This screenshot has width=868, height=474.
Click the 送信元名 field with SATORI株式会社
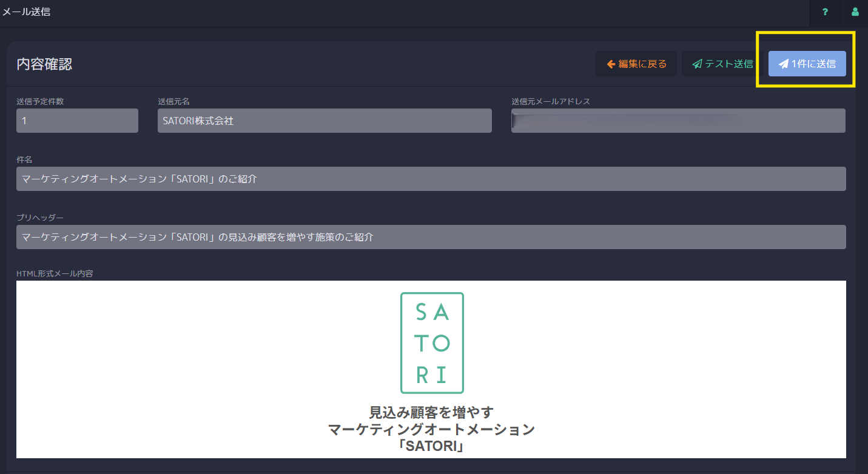tap(325, 121)
